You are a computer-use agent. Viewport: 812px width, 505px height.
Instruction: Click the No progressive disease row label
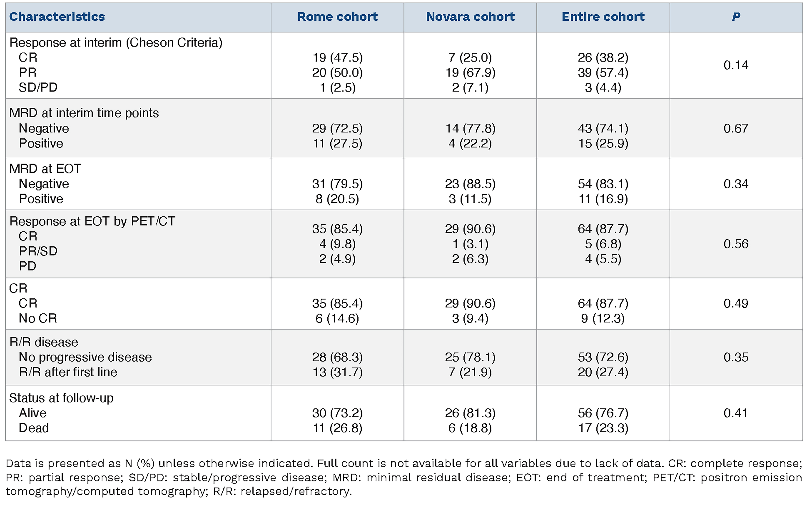pyautogui.click(x=85, y=357)
